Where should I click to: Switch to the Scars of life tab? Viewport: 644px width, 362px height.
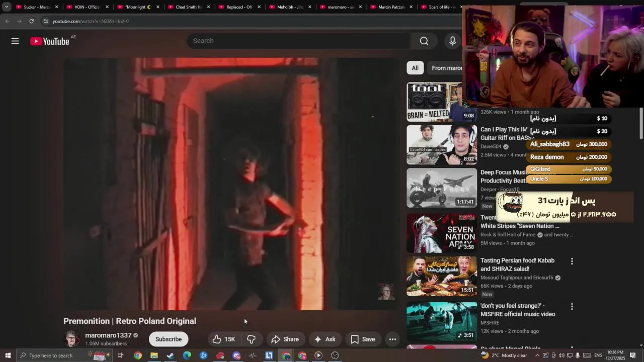pyautogui.click(x=440, y=7)
